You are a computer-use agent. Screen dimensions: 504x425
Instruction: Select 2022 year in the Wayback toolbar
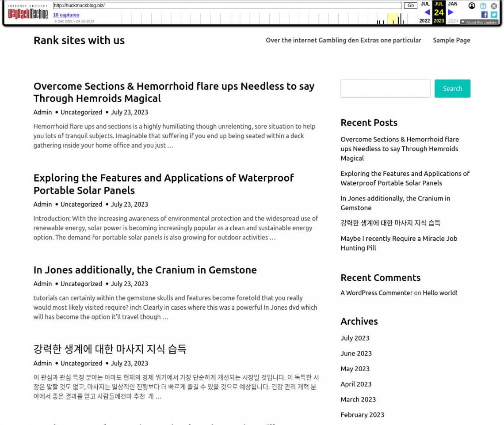[424, 21]
